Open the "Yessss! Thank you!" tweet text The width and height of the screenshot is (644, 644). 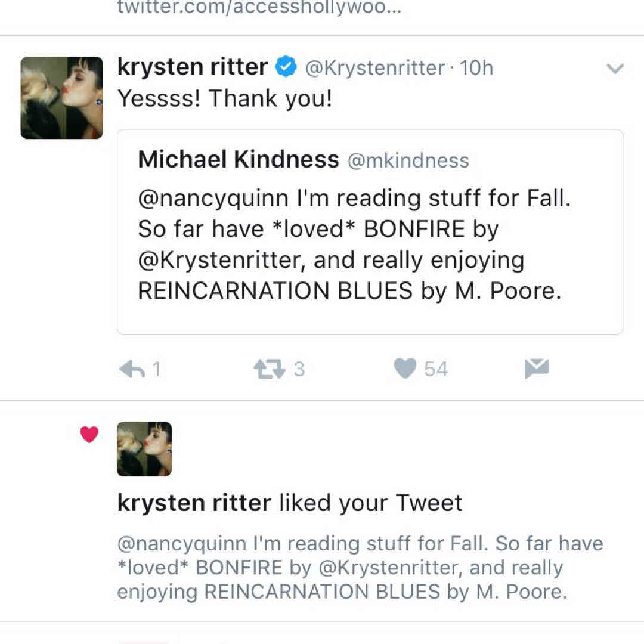click(x=225, y=98)
